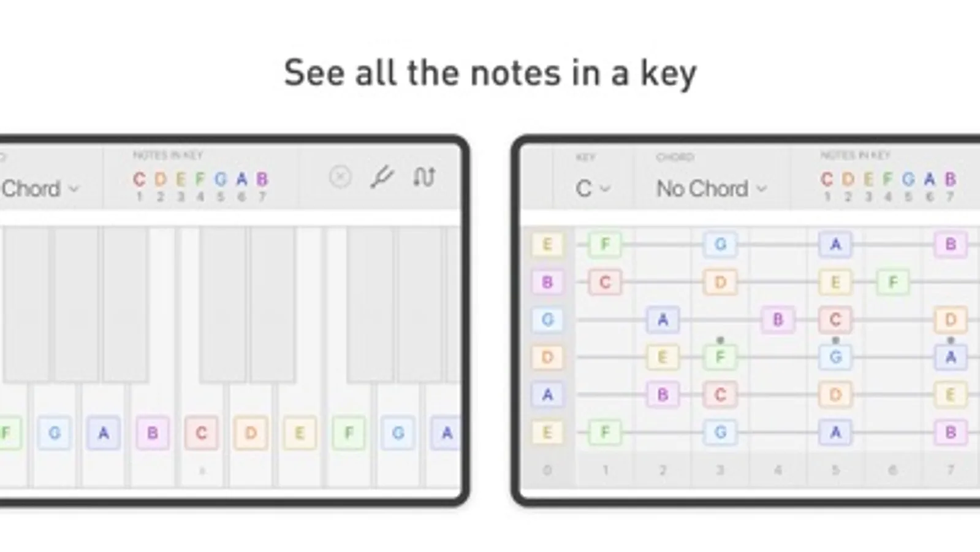The image size is (980, 552).
Task: Click the flip orientation arrows icon
Action: tap(424, 177)
